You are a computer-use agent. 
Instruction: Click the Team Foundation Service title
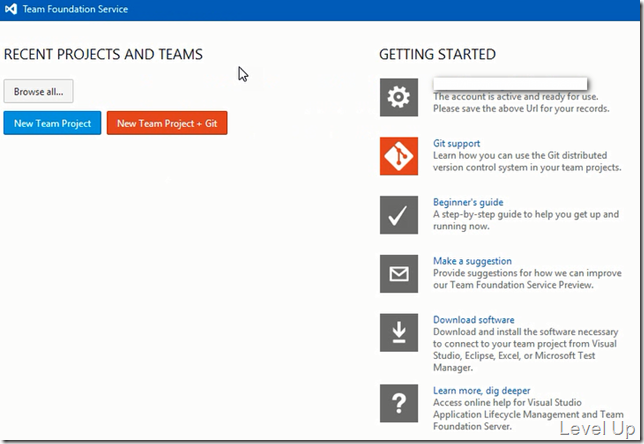(x=75, y=9)
